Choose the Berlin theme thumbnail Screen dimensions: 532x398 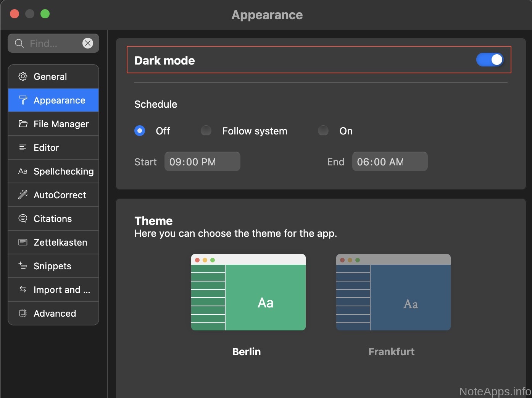[248, 292]
